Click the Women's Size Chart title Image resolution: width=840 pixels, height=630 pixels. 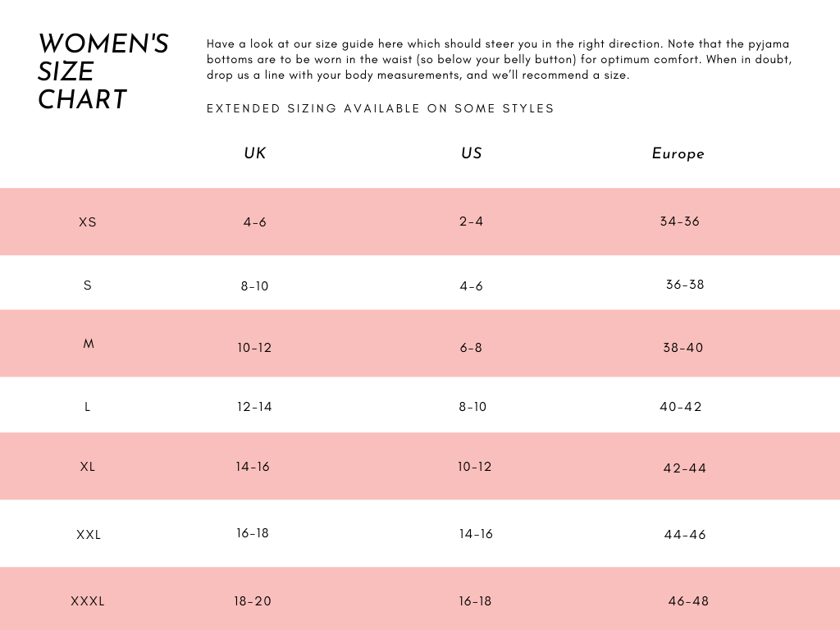pos(103,71)
